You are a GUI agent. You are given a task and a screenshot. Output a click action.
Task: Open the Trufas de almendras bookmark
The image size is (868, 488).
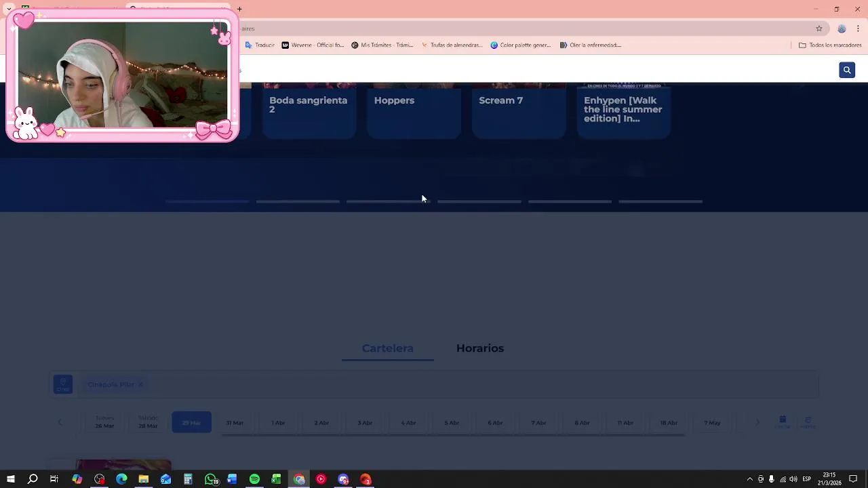(x=452, y=45)
